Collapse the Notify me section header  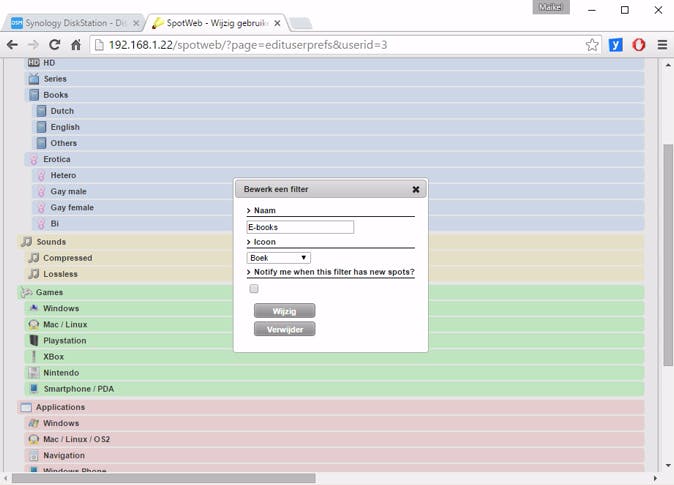pyautogui.click(x=248, y=272)
